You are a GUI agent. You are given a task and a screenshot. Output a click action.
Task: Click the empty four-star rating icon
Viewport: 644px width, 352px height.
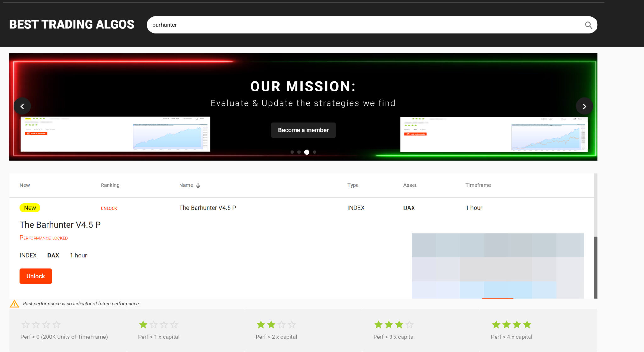click(x=41, y=325)
